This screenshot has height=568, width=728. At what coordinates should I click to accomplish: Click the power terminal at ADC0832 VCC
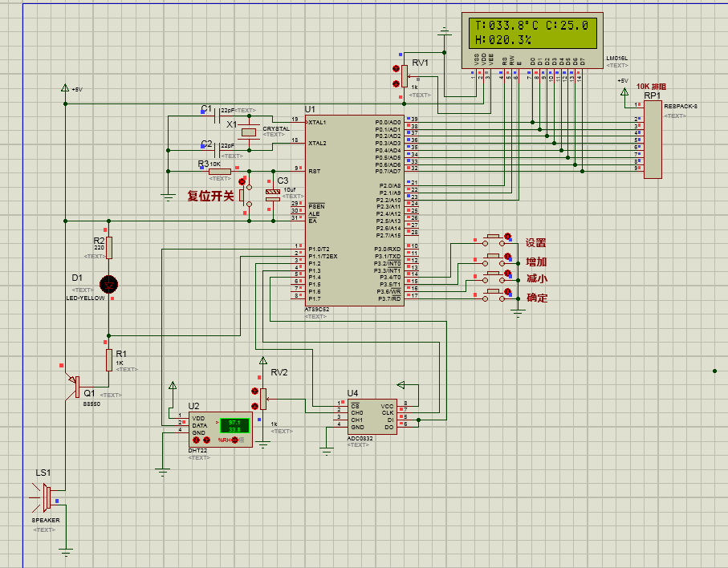click(401, 385)
